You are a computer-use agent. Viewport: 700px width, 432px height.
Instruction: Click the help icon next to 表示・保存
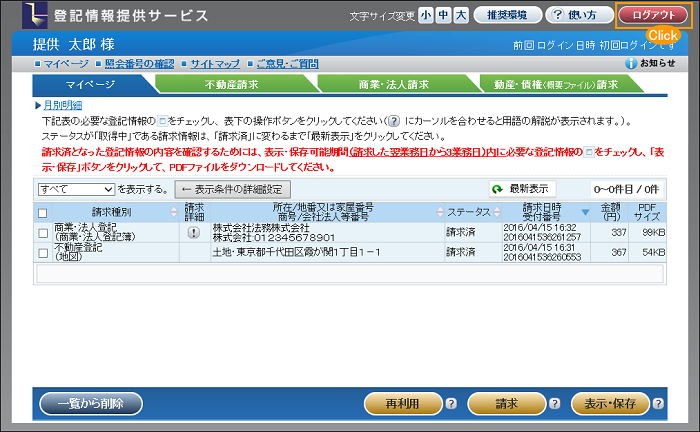click(x=658, y=404)
